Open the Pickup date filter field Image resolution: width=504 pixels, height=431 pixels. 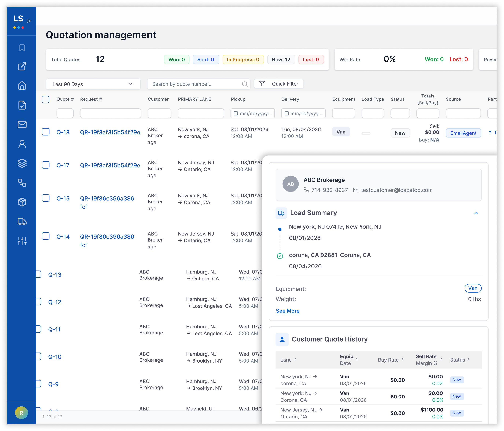click(253, 113)
